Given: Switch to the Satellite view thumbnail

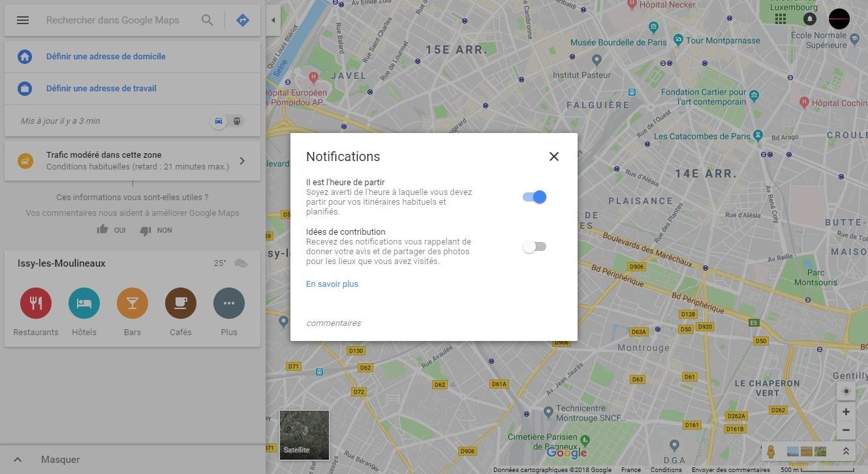Looking at the screenshot, I should [304, 435].
